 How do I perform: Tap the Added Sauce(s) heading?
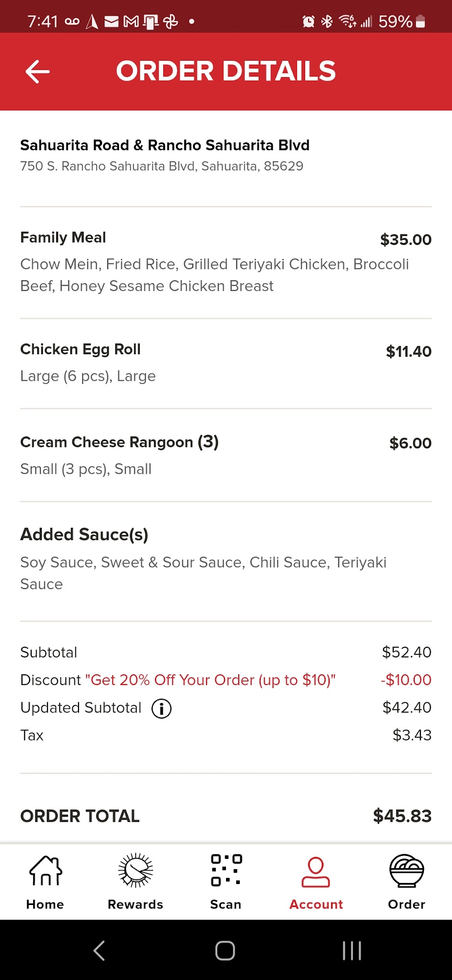point(84,535)
